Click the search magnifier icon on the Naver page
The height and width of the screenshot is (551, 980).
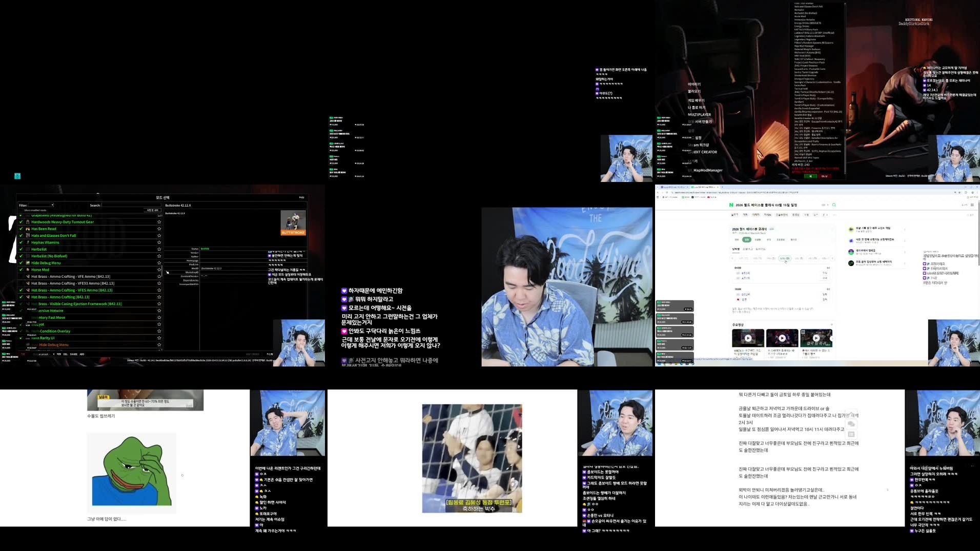(x=834, y=205)
